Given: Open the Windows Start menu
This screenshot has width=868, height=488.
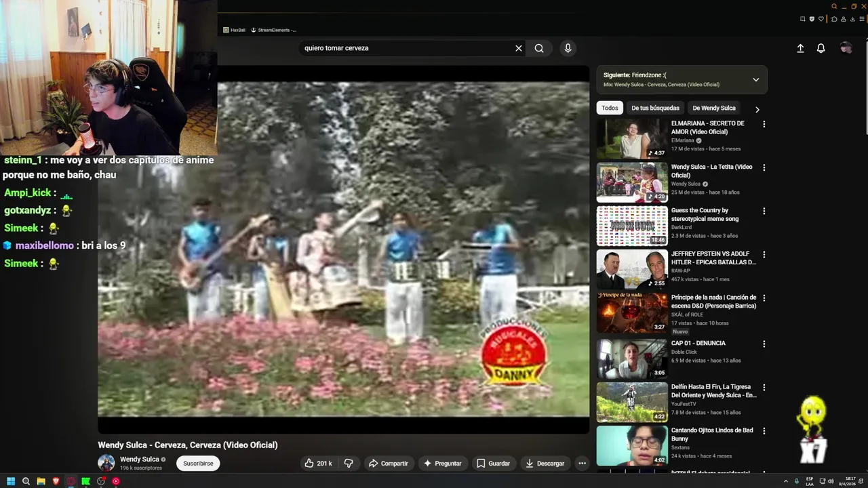Looking at the screenshot, I should (x=11, y=481).
